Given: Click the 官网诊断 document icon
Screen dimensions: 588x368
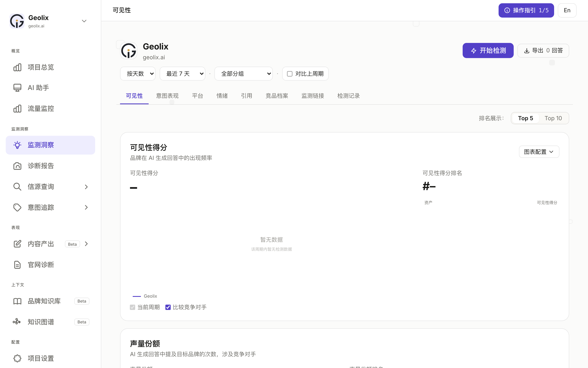Looking at the screenshot, I should [x=17, y=265].
